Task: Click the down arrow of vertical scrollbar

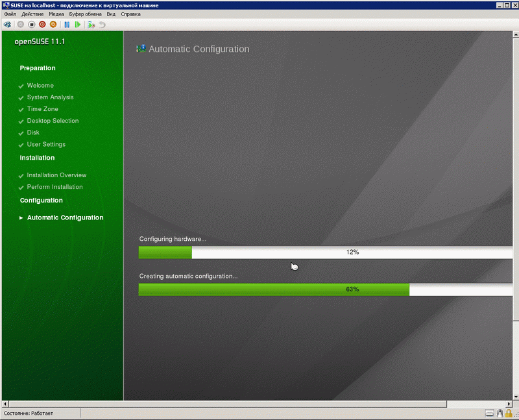Action: click(516, 397)
